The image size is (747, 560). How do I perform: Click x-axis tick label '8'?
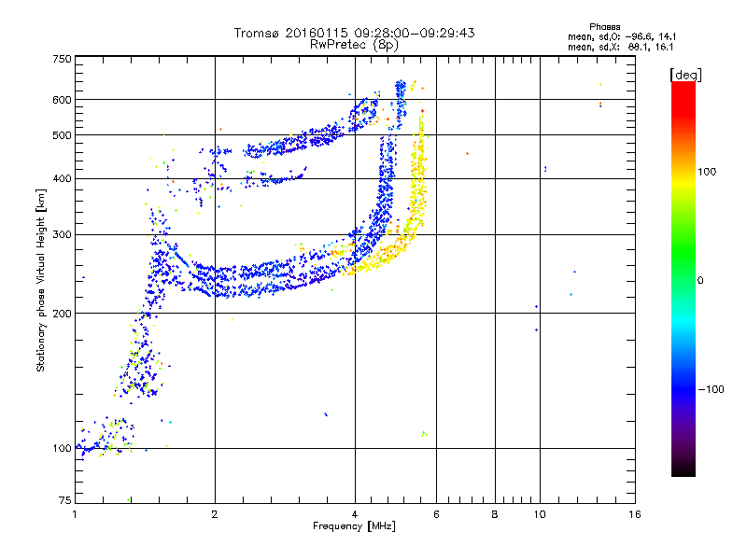coord(495,514)
